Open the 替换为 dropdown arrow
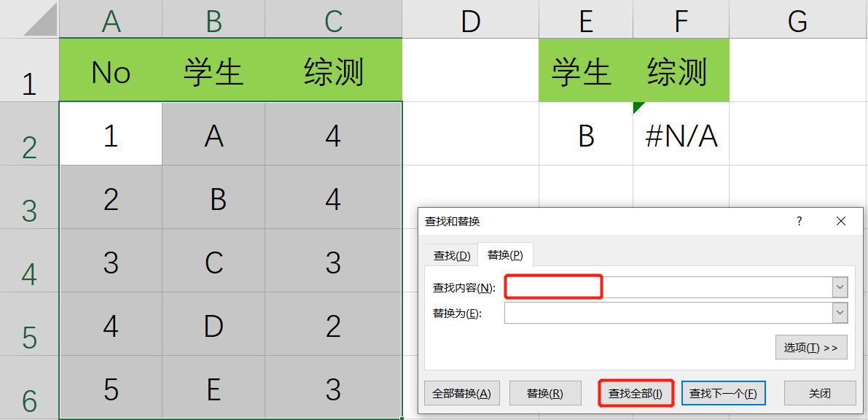868x420 pixels. 840,313
